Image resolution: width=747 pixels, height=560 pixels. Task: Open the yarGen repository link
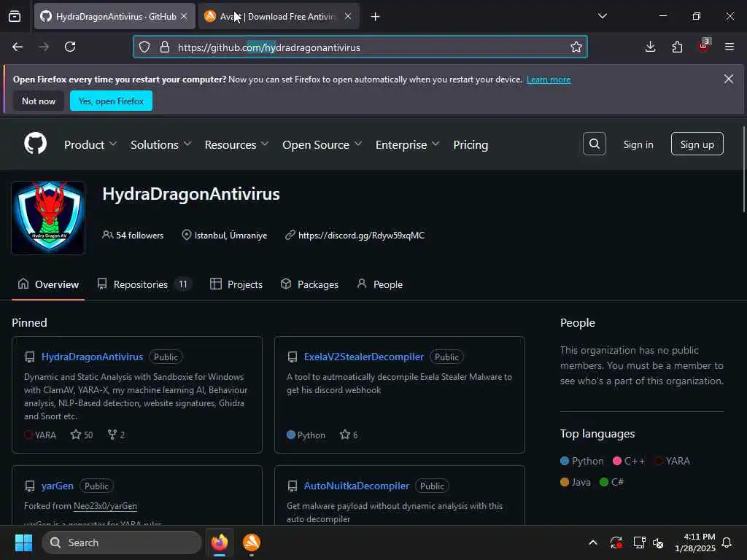[x=57, y=486]
